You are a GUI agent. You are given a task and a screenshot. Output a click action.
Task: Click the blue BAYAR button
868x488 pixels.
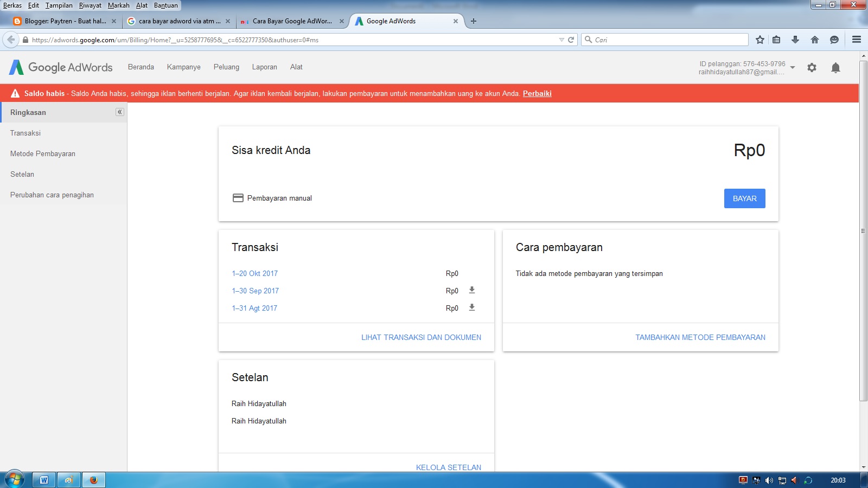(x=744, y=198)
